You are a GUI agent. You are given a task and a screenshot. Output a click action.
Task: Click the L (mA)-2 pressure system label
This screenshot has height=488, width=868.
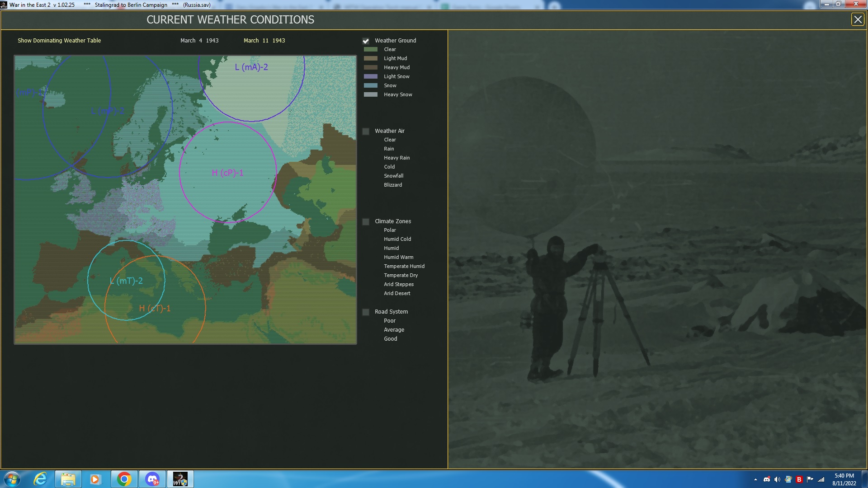[251, 67]
